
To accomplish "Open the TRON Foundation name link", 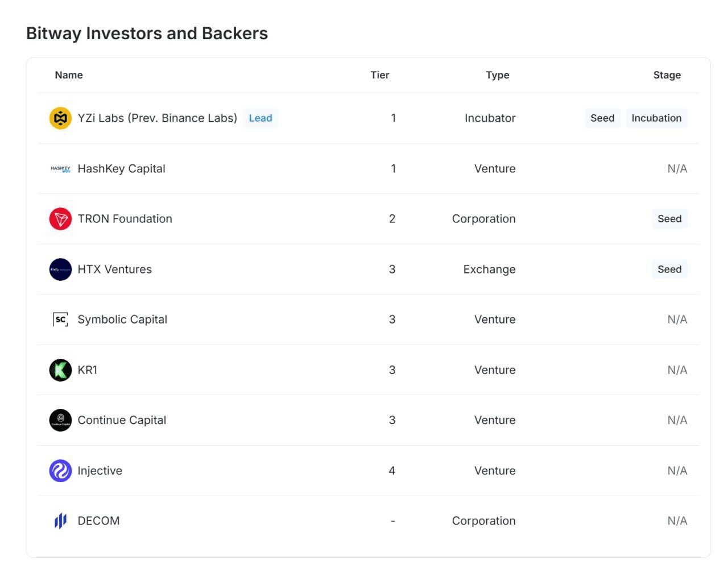I will 125,219.
